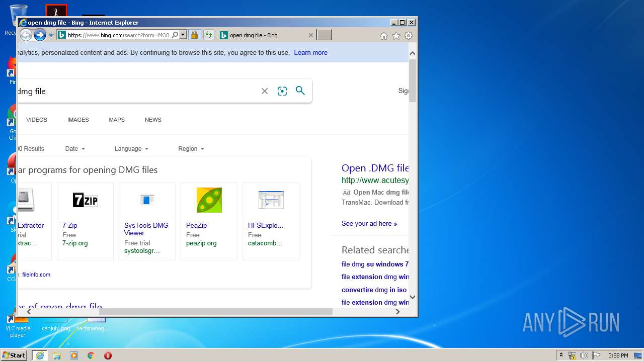
Task: Open recent pages dropdown next to Forward
Action: pyautogui.click(x=51, y=35)
